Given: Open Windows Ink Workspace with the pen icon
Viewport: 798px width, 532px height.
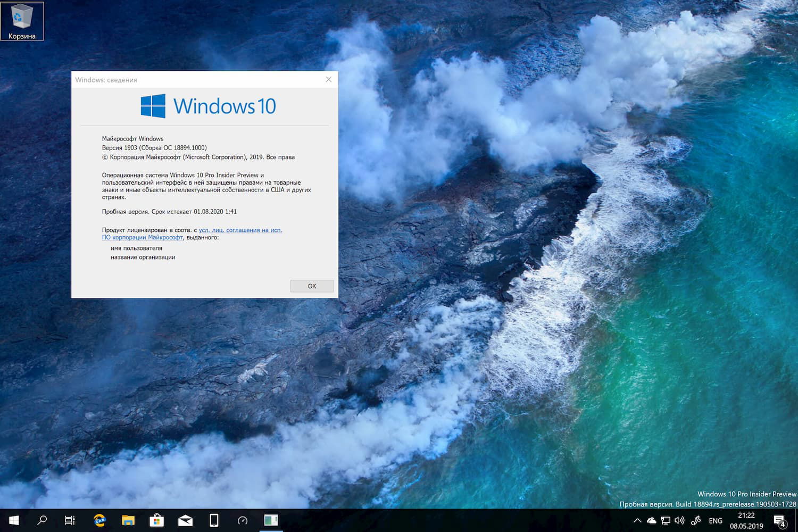Looking at the screenshot, I should (x=696, y=520).
